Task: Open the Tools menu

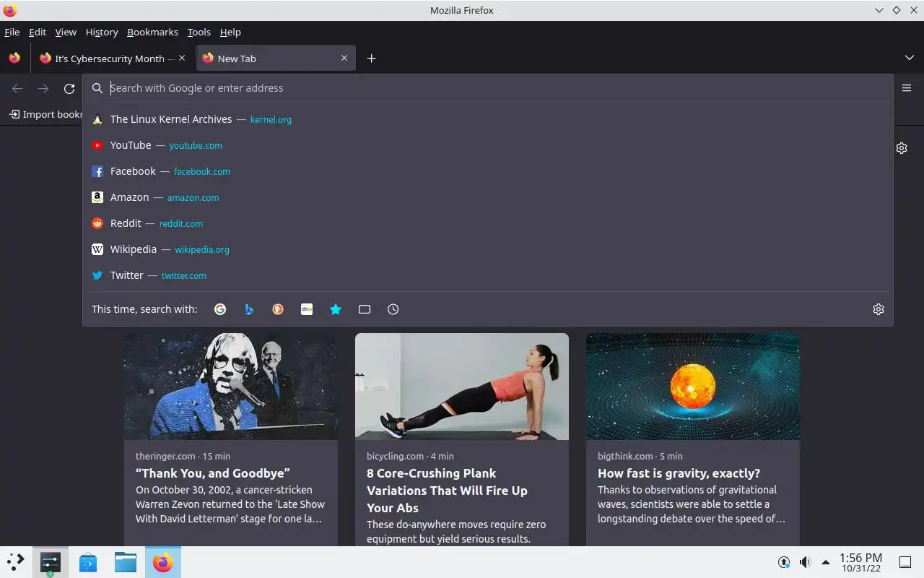Action: coord(199,32)
